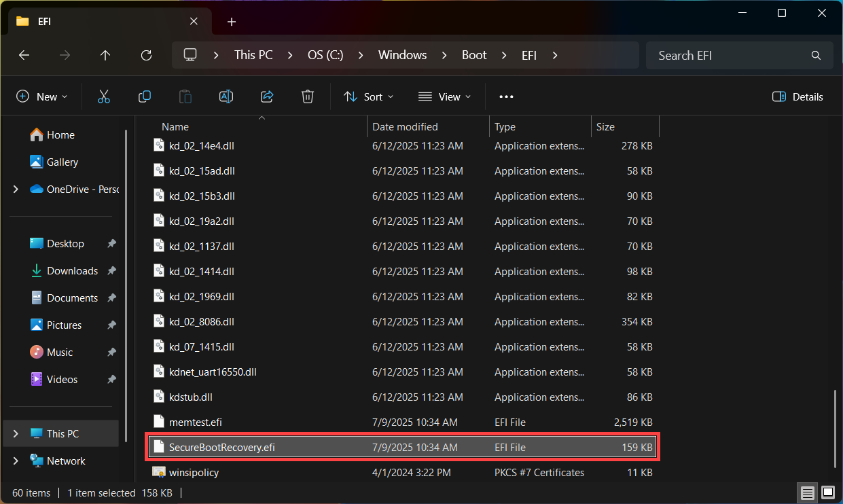This screenshot has width=843, height=504.
Task: Navigate to This PC breadcrumb
Action: point(253,56)
